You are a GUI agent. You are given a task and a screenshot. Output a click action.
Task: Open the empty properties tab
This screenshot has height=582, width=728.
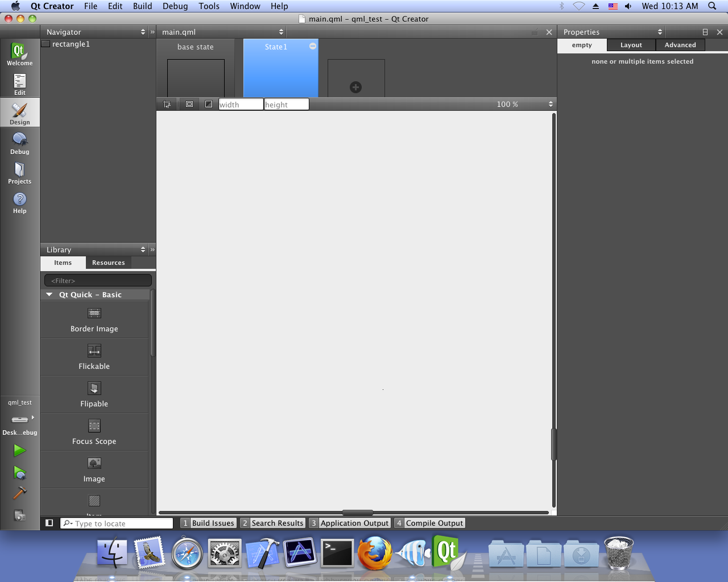(582, 45)
